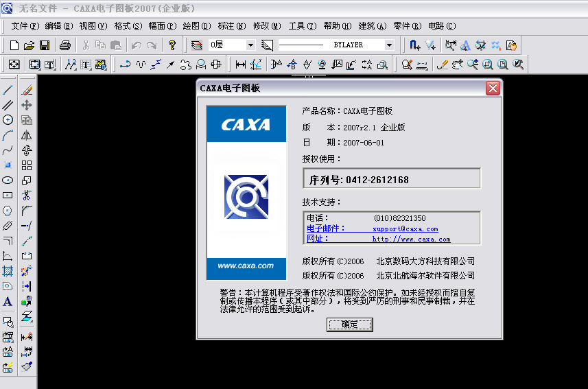Click the Cut scissors icon
This screenshot has width=588, height=389.
(86, 45)
